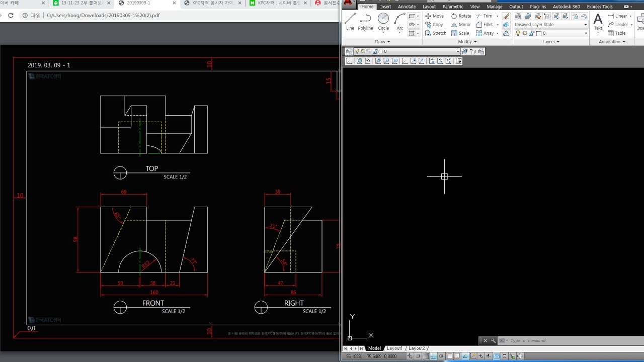Open the Unsaved Layer State dropdown

coord(550,25)
